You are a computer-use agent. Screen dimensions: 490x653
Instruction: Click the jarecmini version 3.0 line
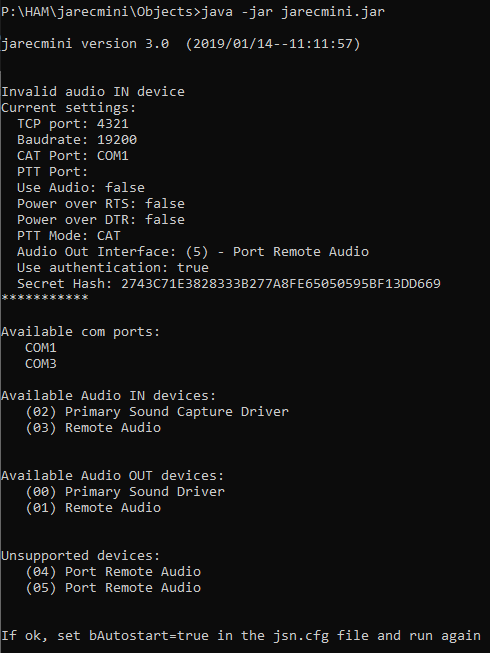tap(181, 43)
